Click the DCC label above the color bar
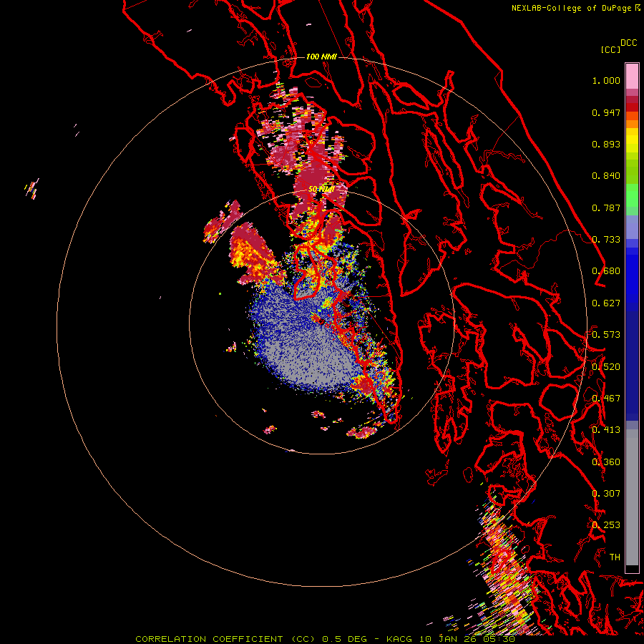Image resolution: width=644 pixels, height=644 pixels. click(628, 43)
